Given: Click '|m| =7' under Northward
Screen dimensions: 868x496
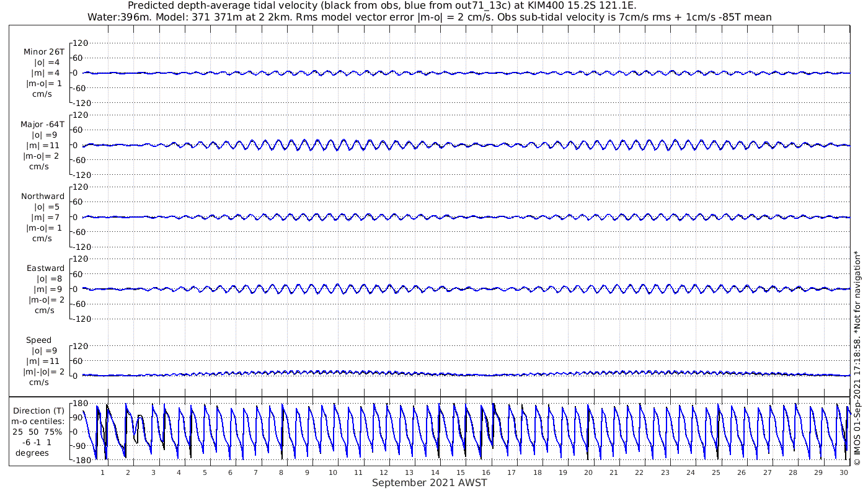Looking at the screenshot, I should click(46, 218).
